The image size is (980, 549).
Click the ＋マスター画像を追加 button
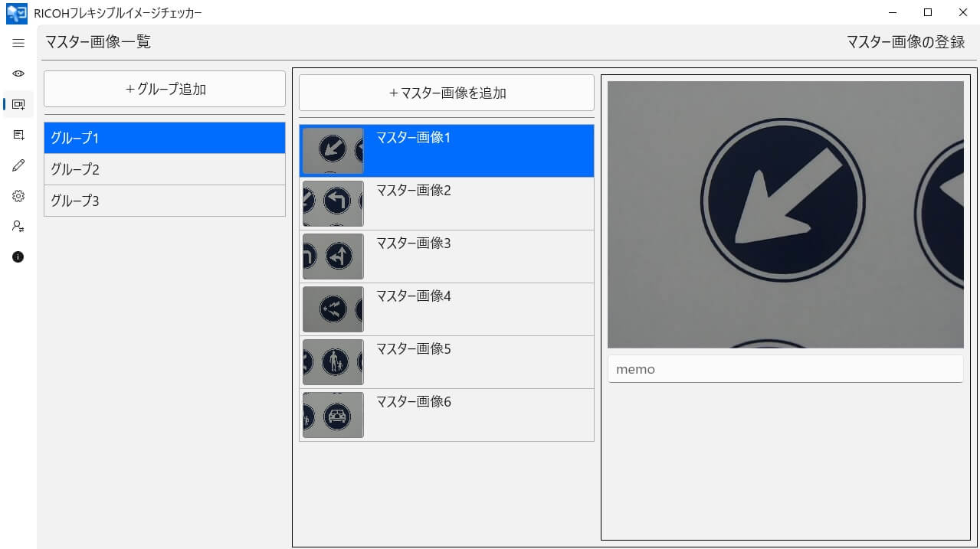pyautogui.click(x=447, y=93)
